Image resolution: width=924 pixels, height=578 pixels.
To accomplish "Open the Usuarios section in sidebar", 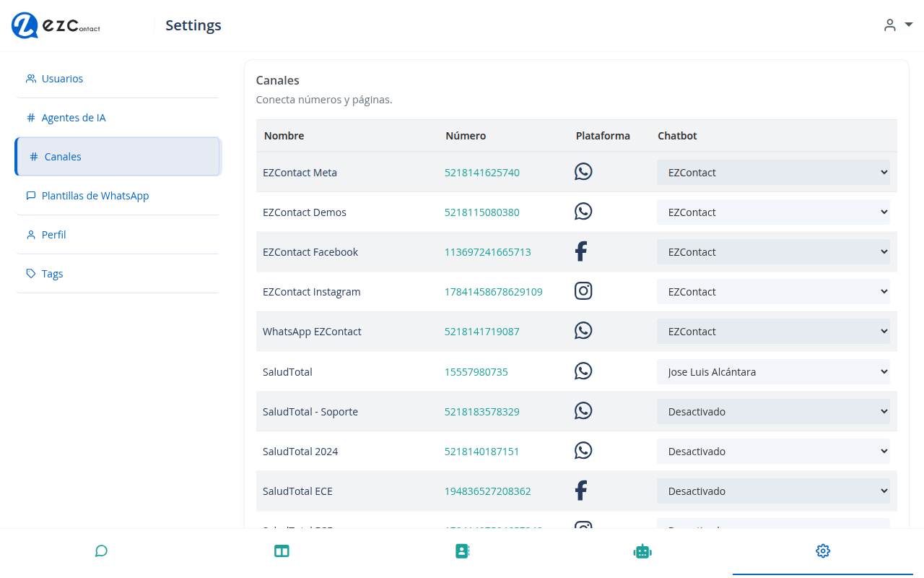I will [63, 78].
